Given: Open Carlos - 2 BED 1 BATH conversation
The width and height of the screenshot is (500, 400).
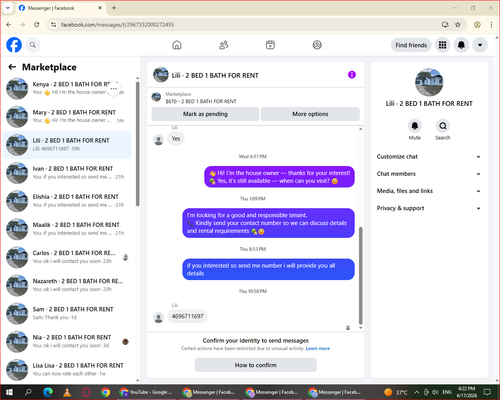Looking at the screenshot, I should click(x=68, y=257).
